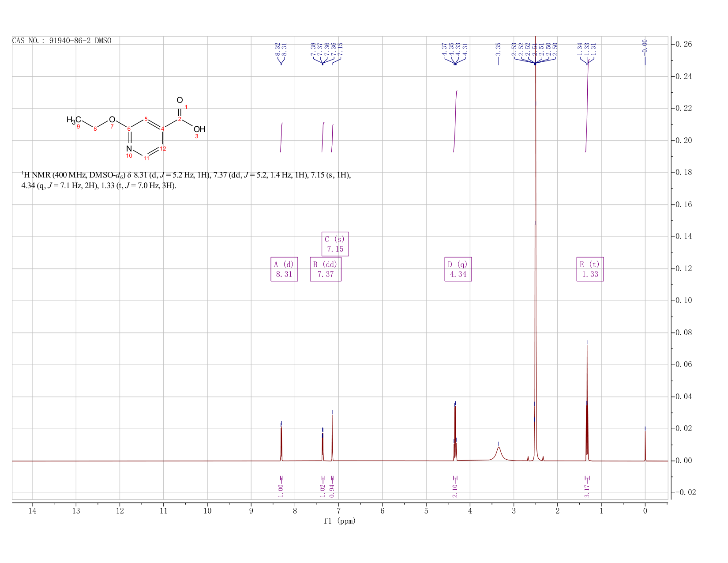Click the integral value 1.00 under 8.31 peak
Image resolution: width=728 pixels, height=563 pixels.
click(281, 491)
